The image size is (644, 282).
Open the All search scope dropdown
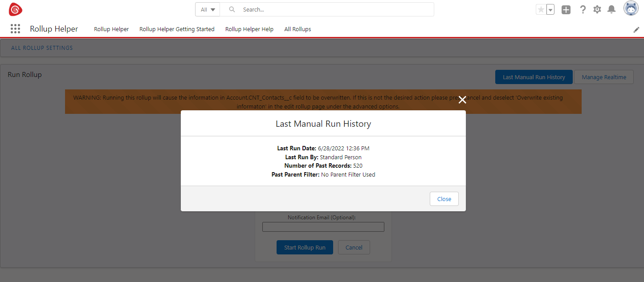208,9
